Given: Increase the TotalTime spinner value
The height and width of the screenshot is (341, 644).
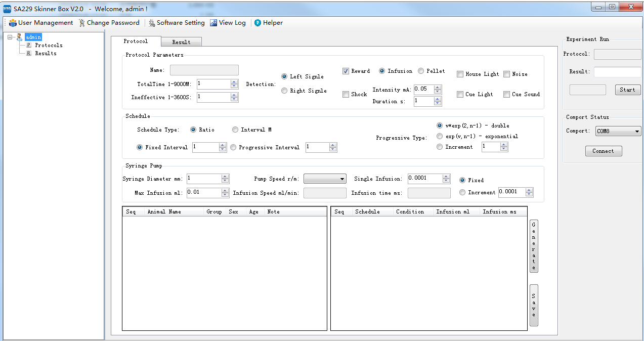Looking at the screenshot, I should (x=234, y=81).
